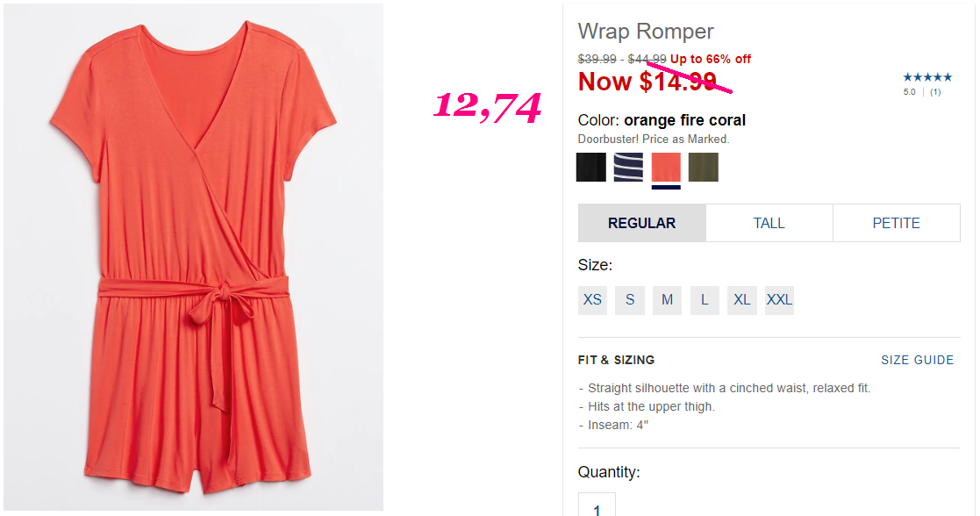Open the SIZE GUIDE link
Viewport: 980px width, 516px height.
(x=918, y=361)
